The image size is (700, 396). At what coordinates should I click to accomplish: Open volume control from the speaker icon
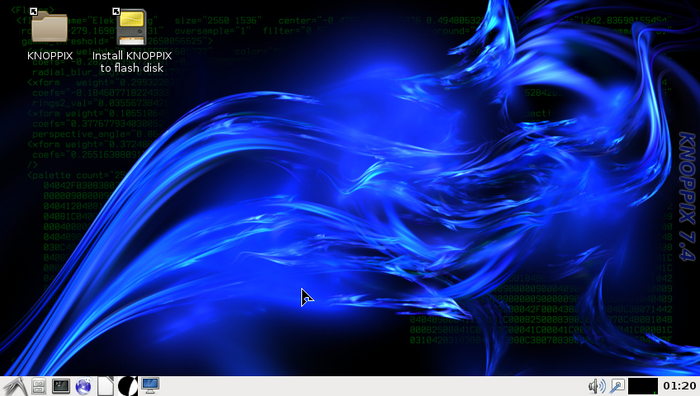tap(596, 386)
